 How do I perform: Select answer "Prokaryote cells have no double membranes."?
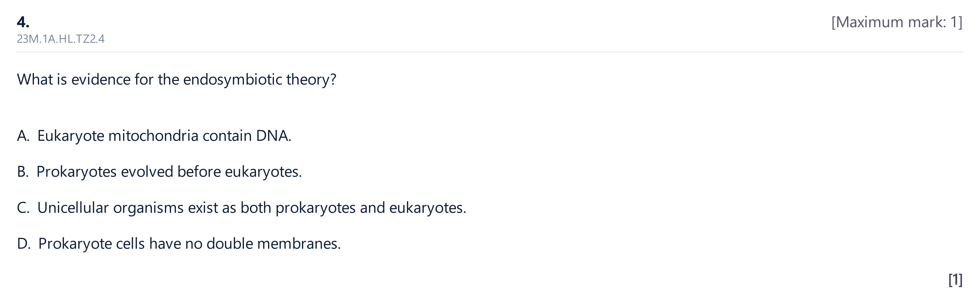(189, 244)
